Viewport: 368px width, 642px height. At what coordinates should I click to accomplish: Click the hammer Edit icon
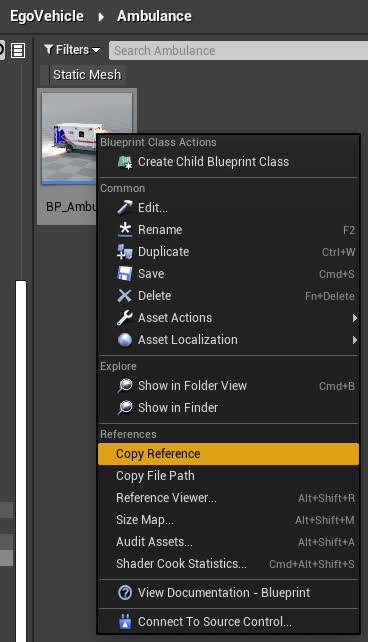click(125, 208)
